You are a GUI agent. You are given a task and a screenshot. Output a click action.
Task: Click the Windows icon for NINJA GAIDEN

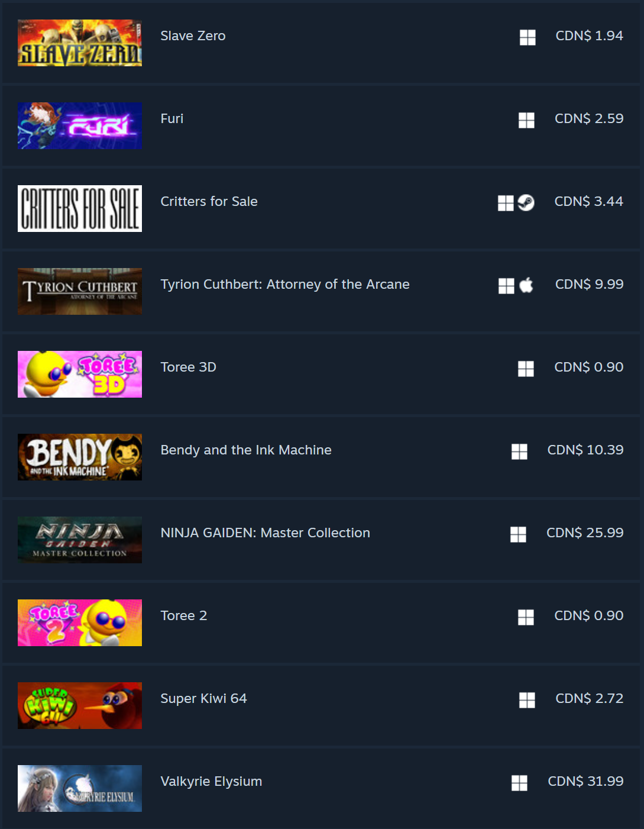(x=518, y=534)
